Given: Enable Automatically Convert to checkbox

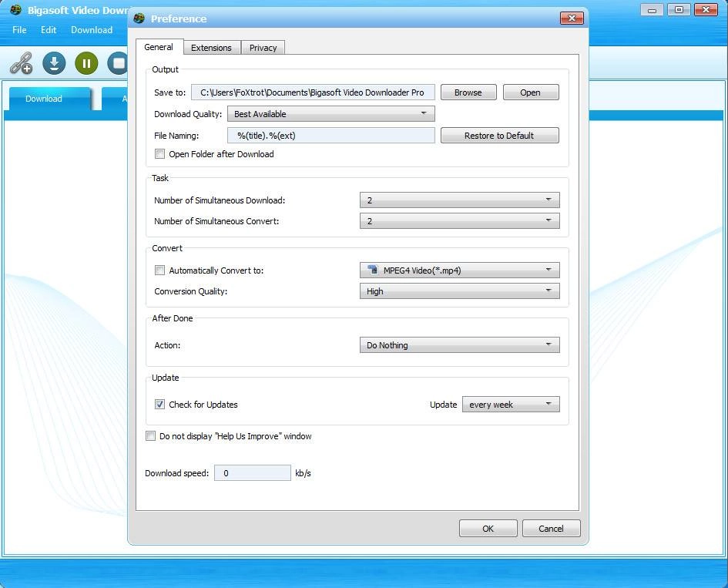Looking at the screenshot, I should pos(159,270).
